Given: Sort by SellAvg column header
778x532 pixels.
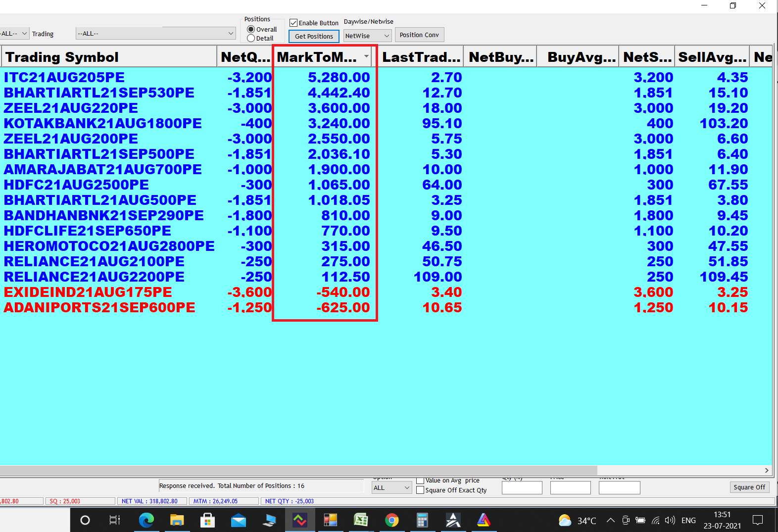Looking at the screenshot, I should tap(712, 56).
